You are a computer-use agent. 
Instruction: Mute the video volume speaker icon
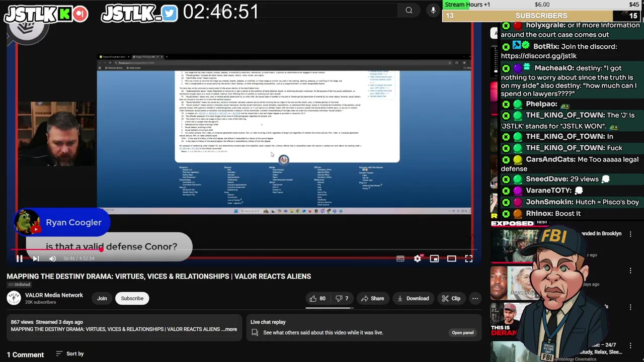52,258
